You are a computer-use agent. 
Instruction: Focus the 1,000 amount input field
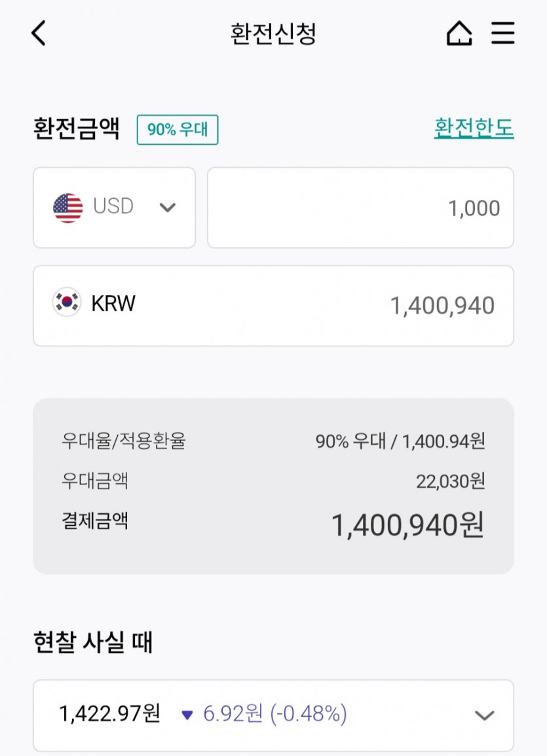(360, 208)
